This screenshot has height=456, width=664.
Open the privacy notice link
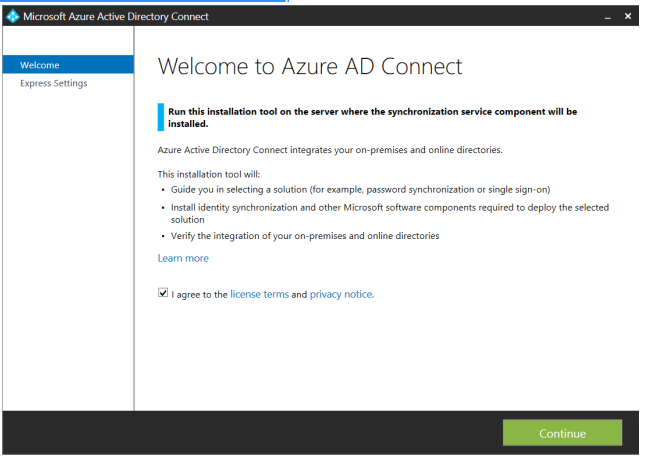point(341,294)
